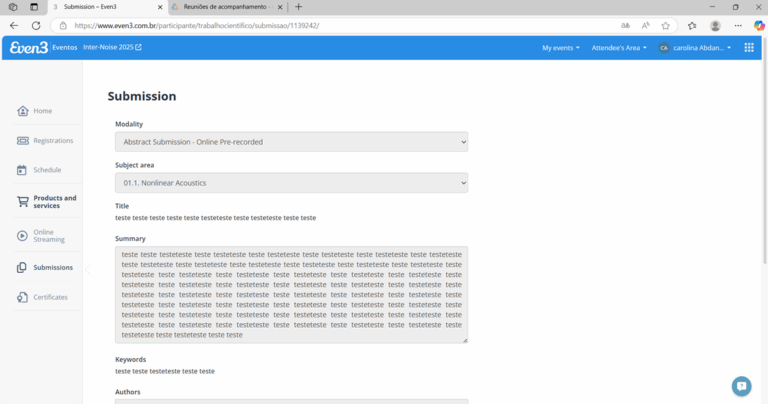Image resolution: width=768 pixels, height=404 pixels.
Task: Click the Online Streaming play icon
Action: coord(23,235)
